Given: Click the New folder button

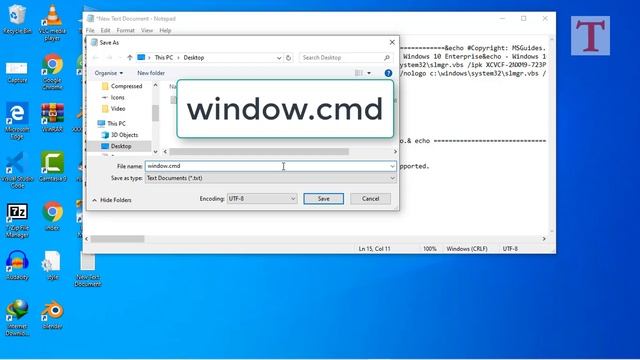Looking at the screenshot, I should pos(151,73).
